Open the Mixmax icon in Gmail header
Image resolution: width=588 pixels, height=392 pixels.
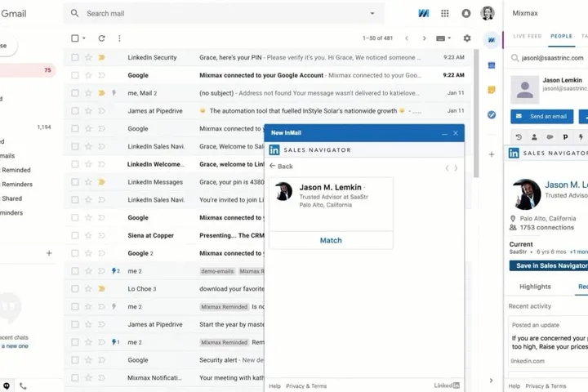(x=423, y=14)
